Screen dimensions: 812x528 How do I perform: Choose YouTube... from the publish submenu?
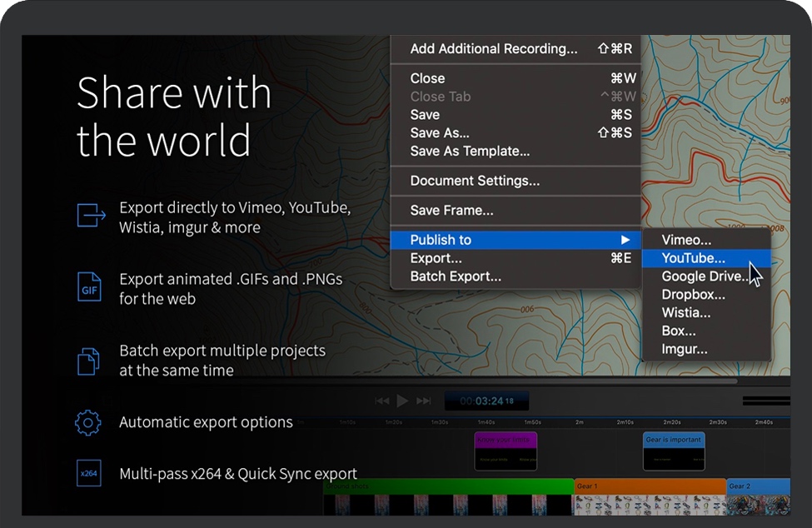point(693,258)
